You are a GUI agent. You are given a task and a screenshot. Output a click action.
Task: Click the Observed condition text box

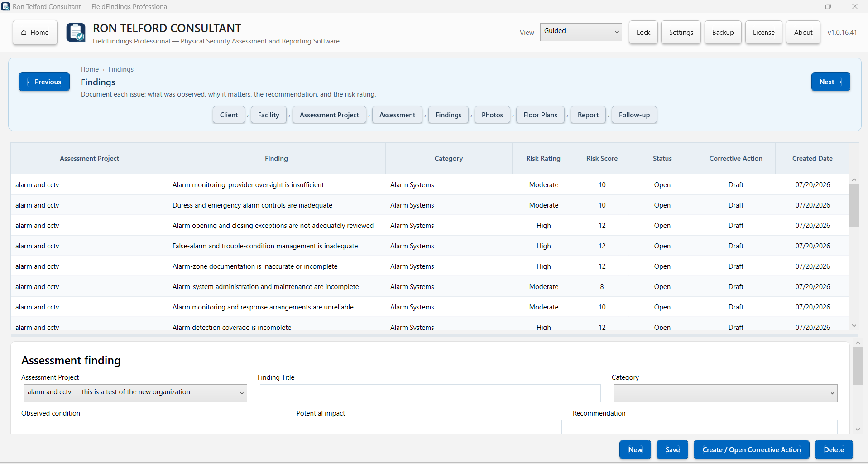155,427
